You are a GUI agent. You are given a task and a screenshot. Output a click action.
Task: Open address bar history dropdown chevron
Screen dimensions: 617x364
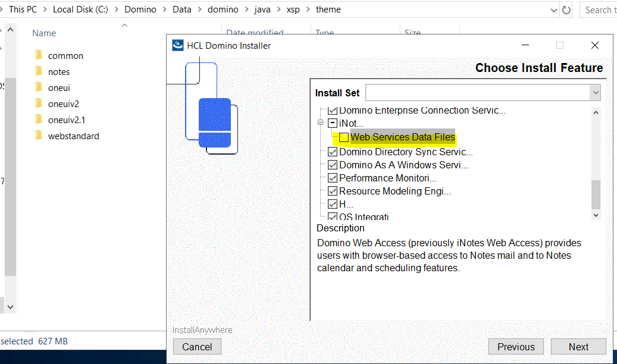click(x=553, y=10)
